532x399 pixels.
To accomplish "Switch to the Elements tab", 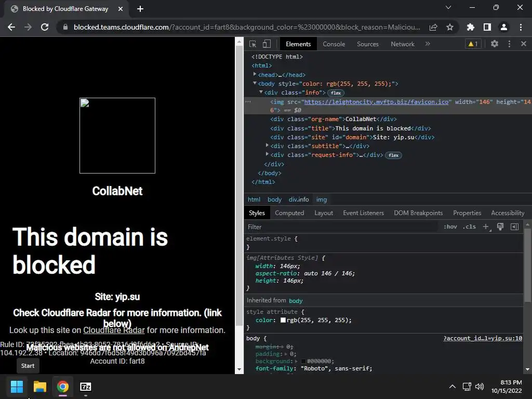I will coord(298,44).
